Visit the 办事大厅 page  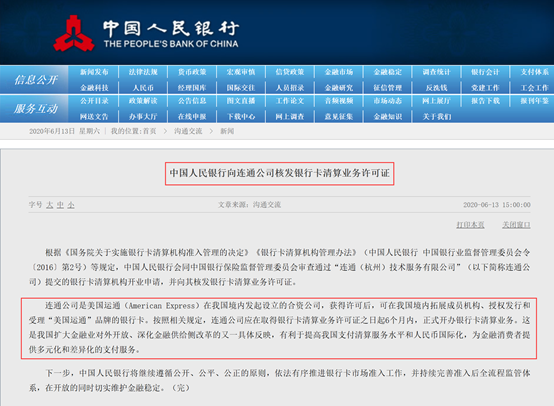[143, 117]
